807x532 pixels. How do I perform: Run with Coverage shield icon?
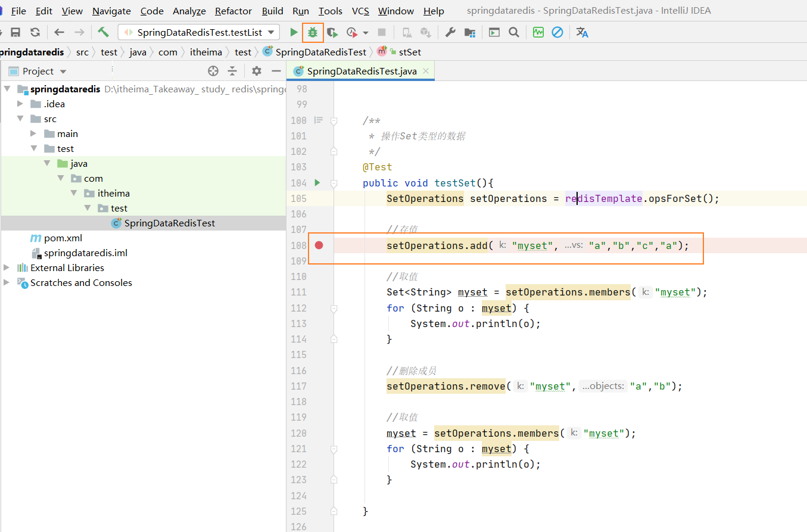tap(332, 32)
